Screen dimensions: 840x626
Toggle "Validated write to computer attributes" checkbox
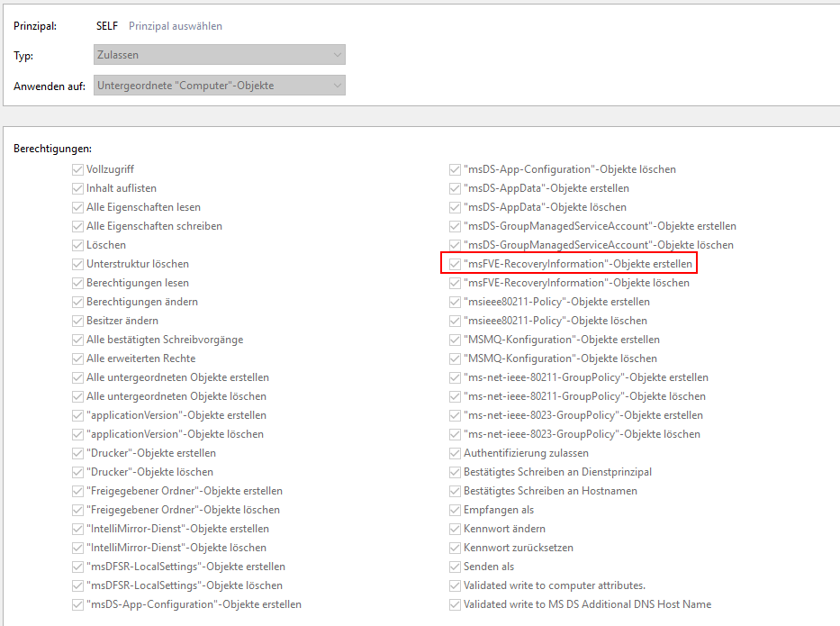[x=455, y=585]
